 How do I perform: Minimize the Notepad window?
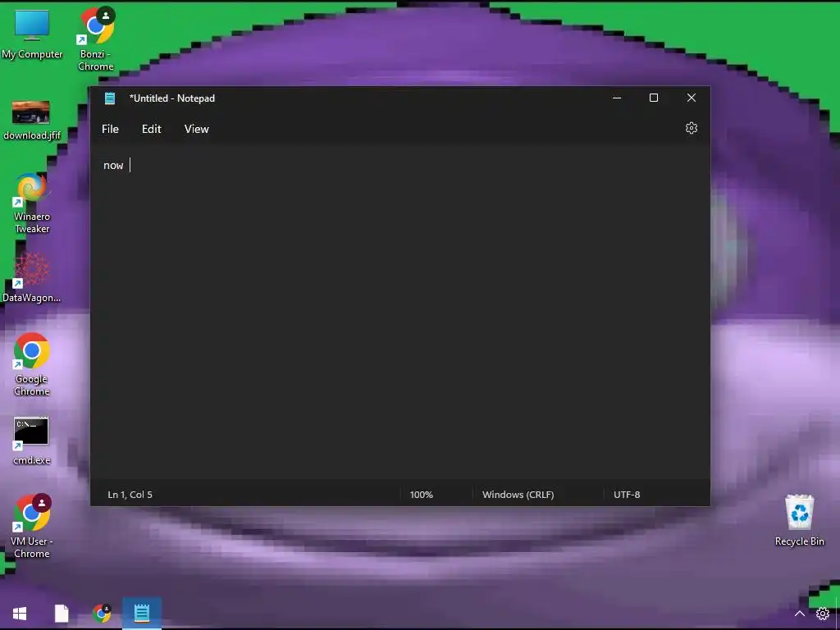pyautogui.click(x=617, y=98)
